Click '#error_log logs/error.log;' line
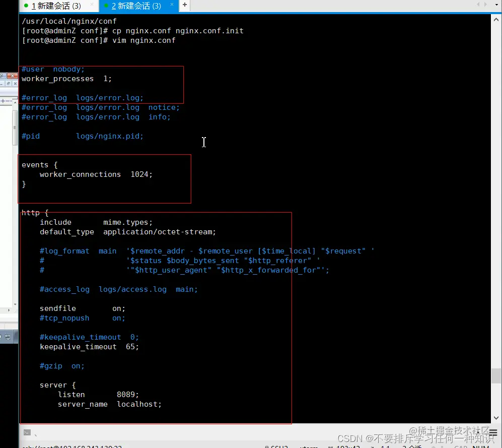 (83, 98)
